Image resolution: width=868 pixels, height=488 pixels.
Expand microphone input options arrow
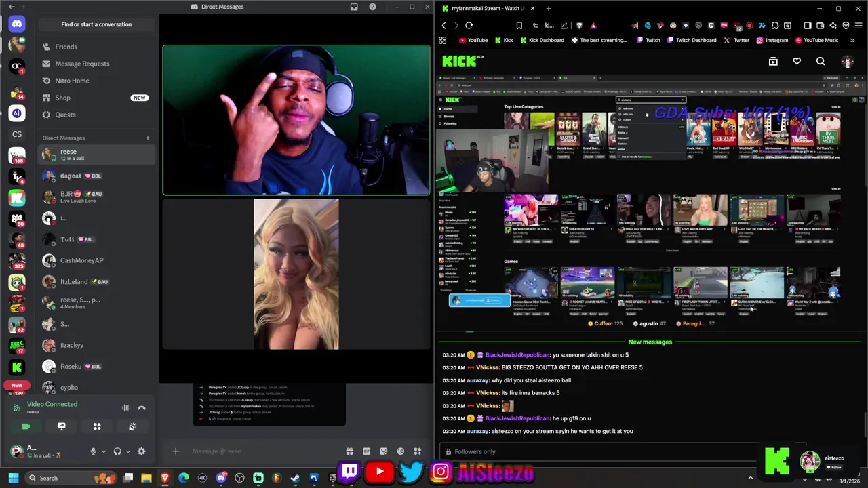point(104,451)
